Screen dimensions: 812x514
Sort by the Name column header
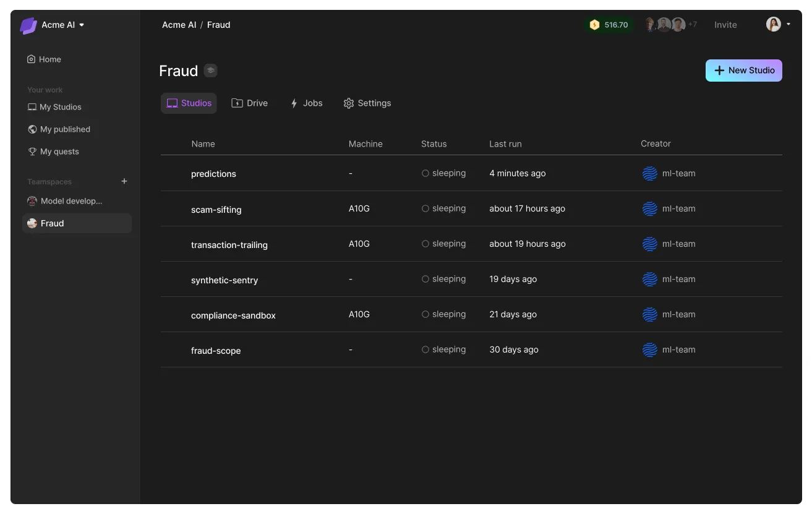point(203,143)
